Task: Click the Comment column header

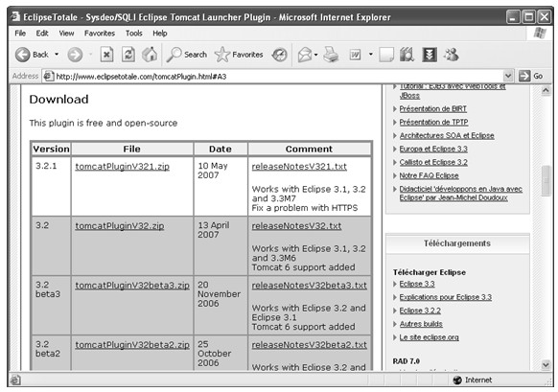Action: (310, 150)
